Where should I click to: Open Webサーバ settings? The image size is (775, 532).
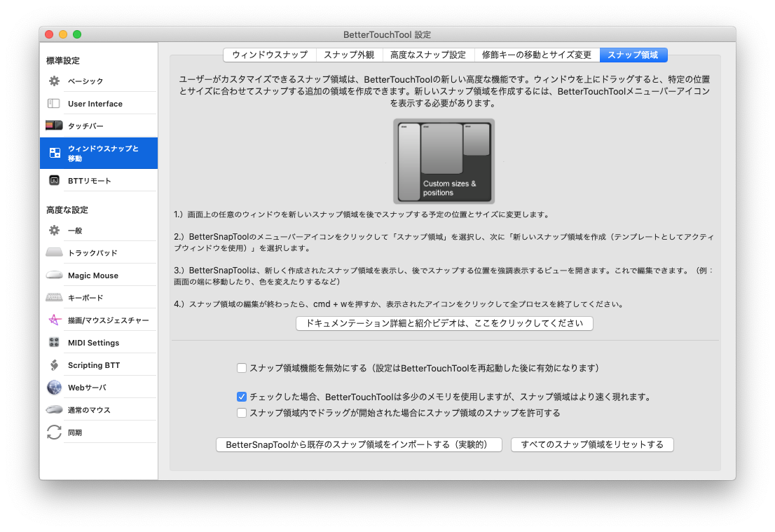tap(99, 387)
